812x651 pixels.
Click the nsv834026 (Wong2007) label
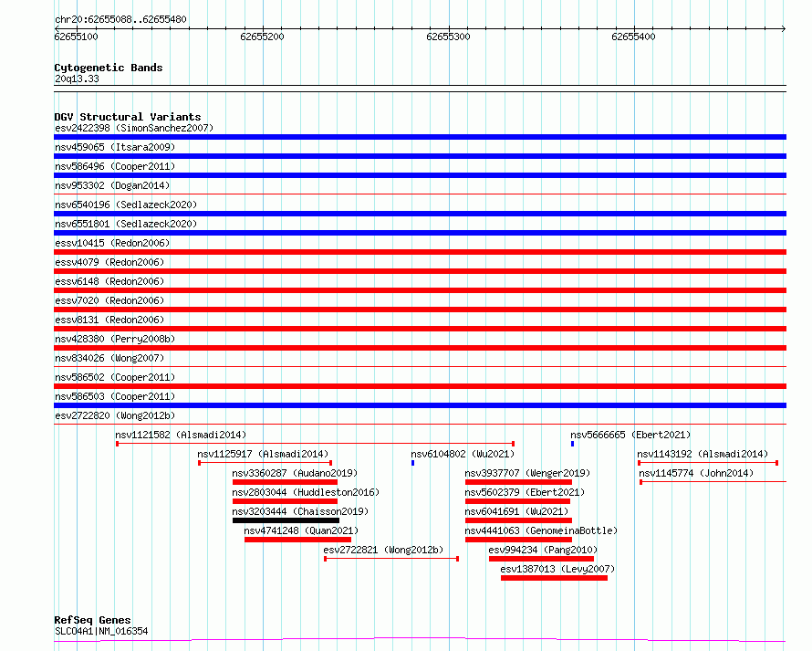(x=109, y=358)
